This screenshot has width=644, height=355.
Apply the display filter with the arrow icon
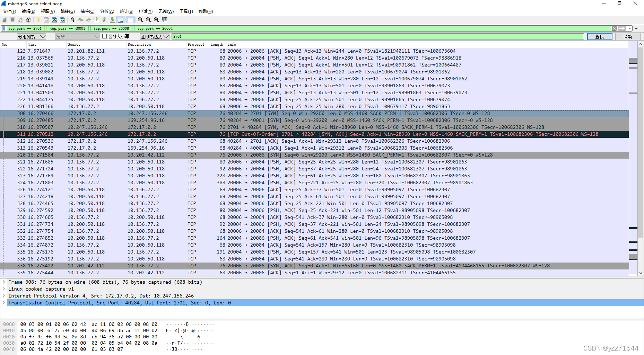point(622,28)
